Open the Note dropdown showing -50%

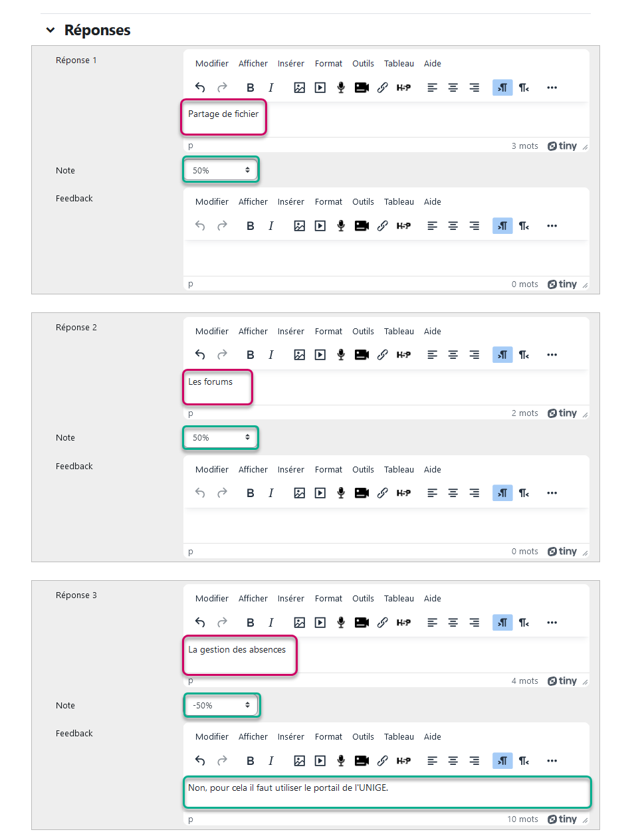[x=221, y=705]
